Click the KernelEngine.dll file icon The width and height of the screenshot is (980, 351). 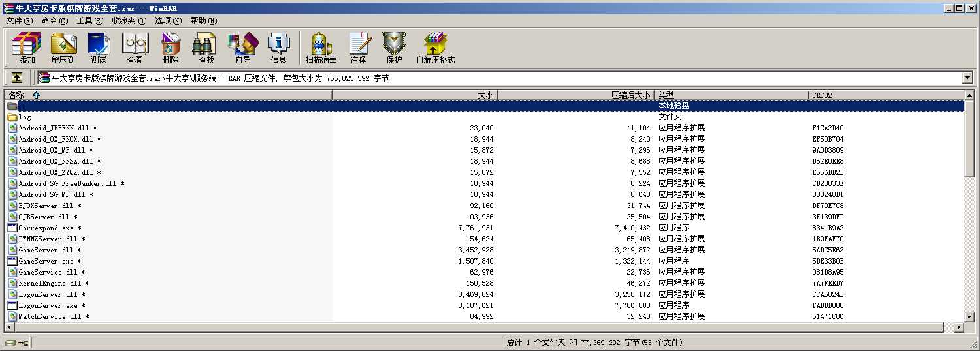coord(12,283)
